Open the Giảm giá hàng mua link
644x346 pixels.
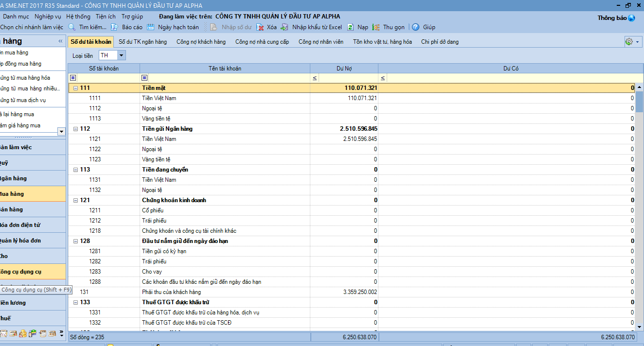point(20,125)
